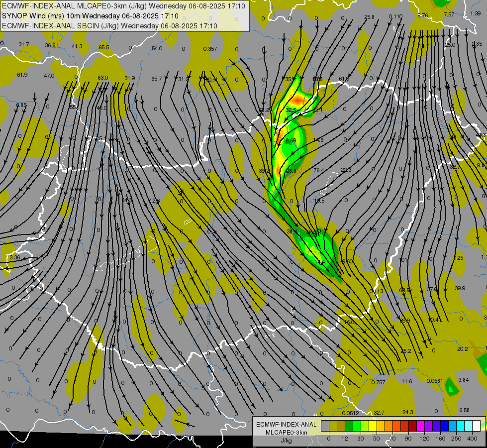
Task: Select the legend tick label '50'
Action: [x=377, y=439]
